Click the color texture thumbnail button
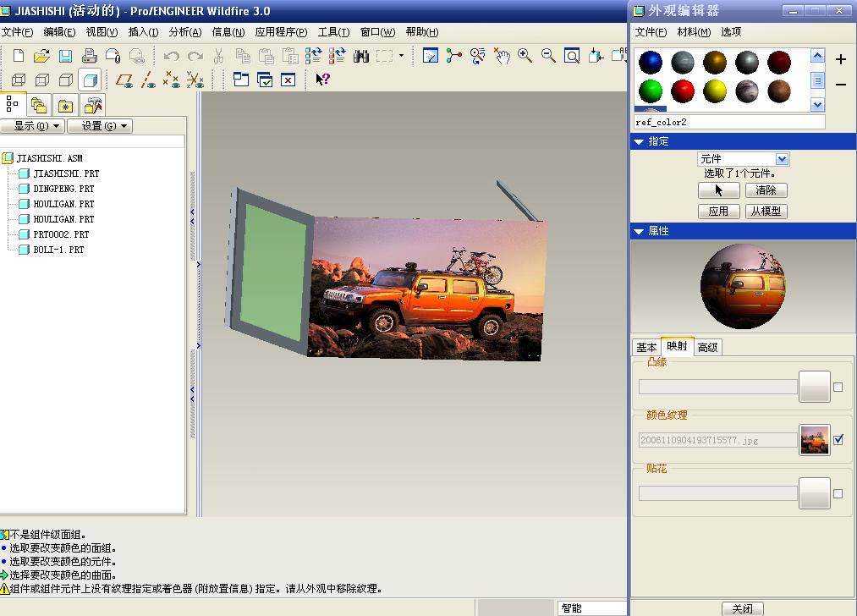The image size is (857, 616). 815,440
